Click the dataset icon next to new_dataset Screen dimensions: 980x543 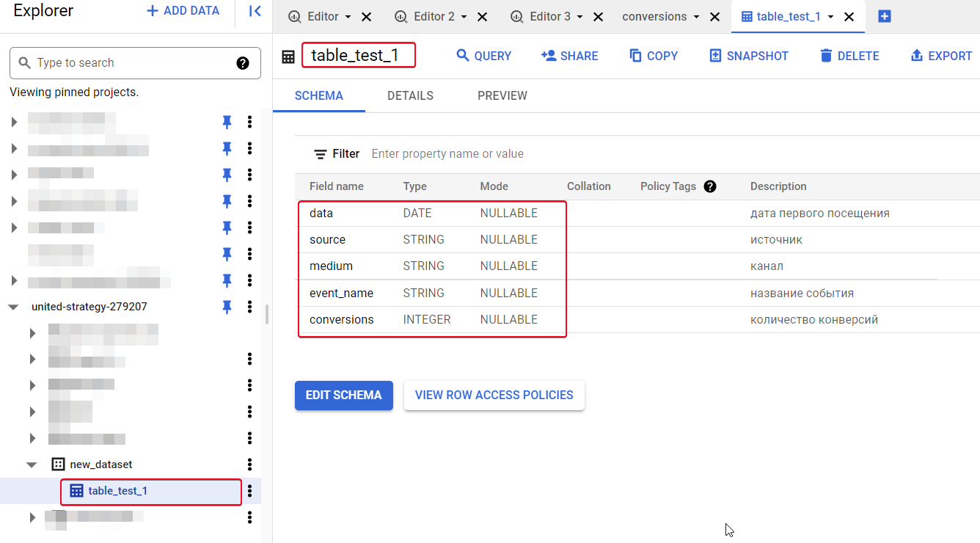click(x=57, y=464)
